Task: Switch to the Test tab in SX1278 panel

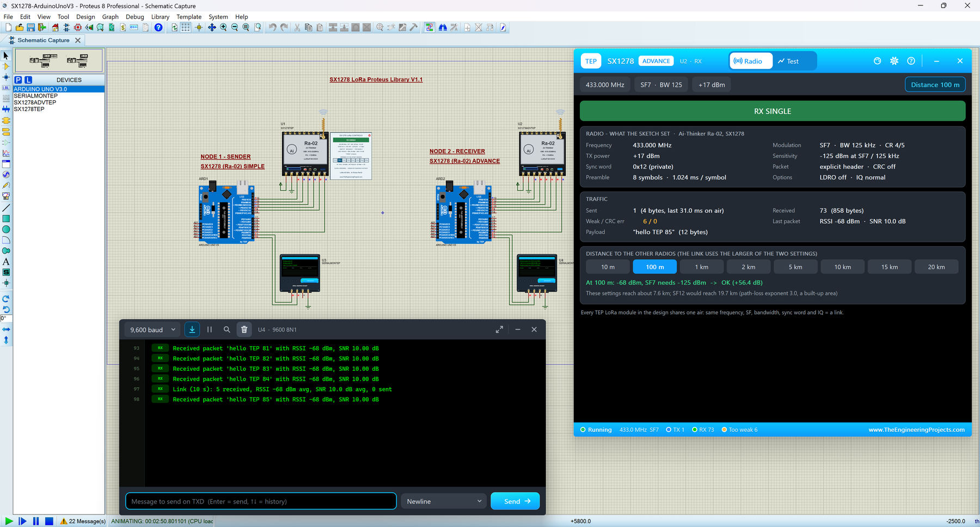Action: [x=788, y=61]
